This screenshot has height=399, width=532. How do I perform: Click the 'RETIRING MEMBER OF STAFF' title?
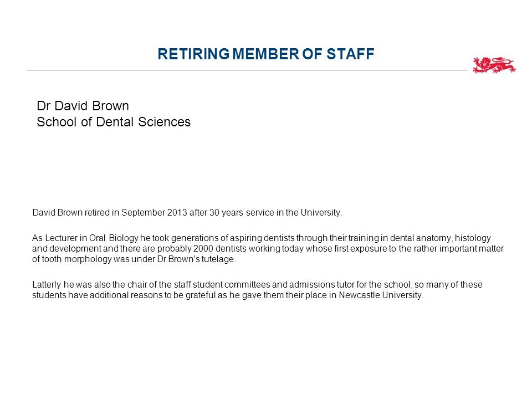(x=266, y=54)
